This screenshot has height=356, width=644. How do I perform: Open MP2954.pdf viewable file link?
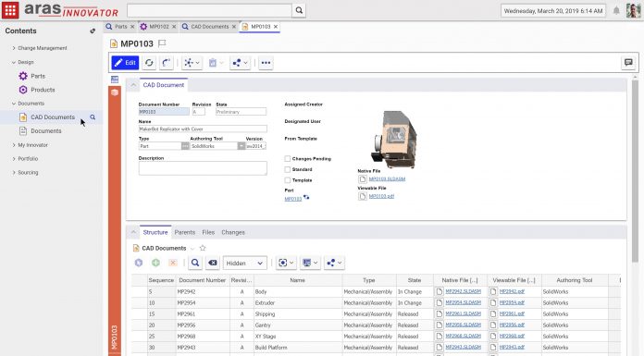pos(512,302)
